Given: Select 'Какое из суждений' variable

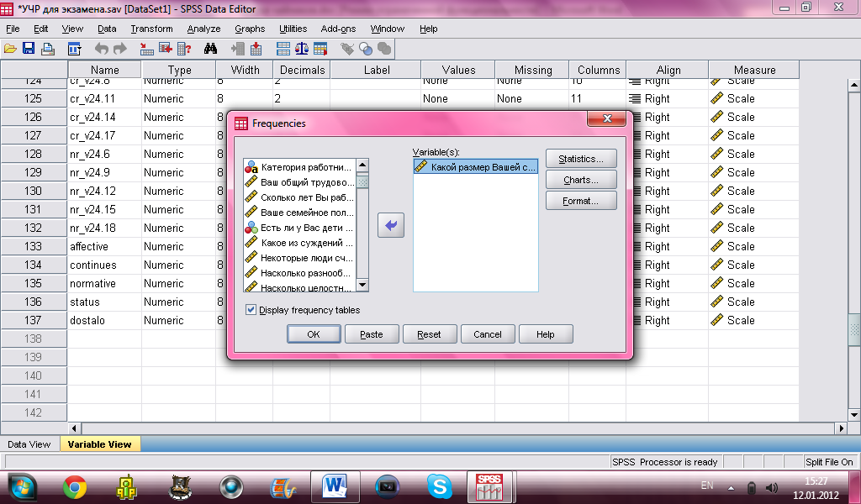Looking at the screenshot, I should [300, 243].
